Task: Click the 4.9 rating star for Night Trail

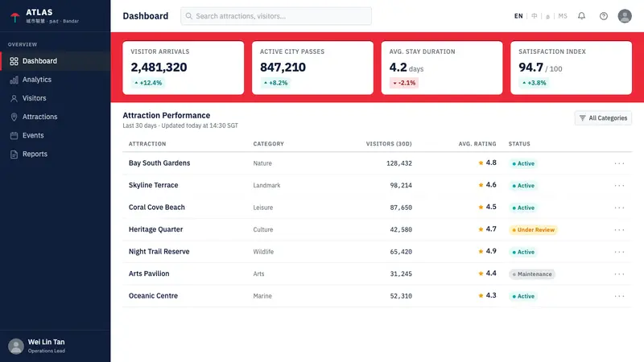Action: click(x=481, y=251)
